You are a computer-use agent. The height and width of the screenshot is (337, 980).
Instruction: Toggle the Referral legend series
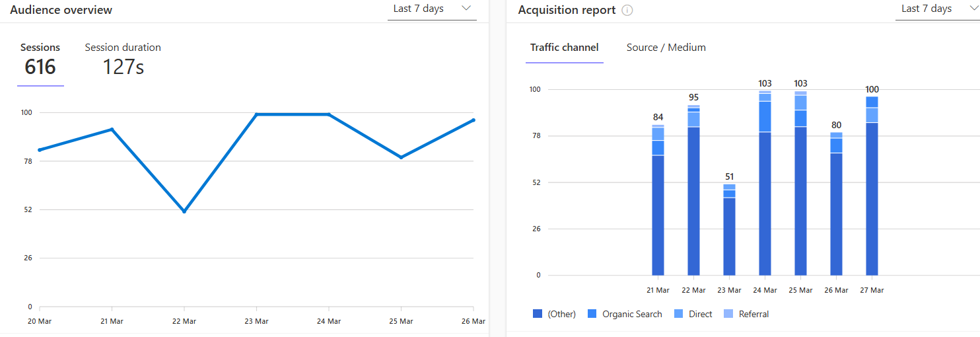(x=753, y=315)
